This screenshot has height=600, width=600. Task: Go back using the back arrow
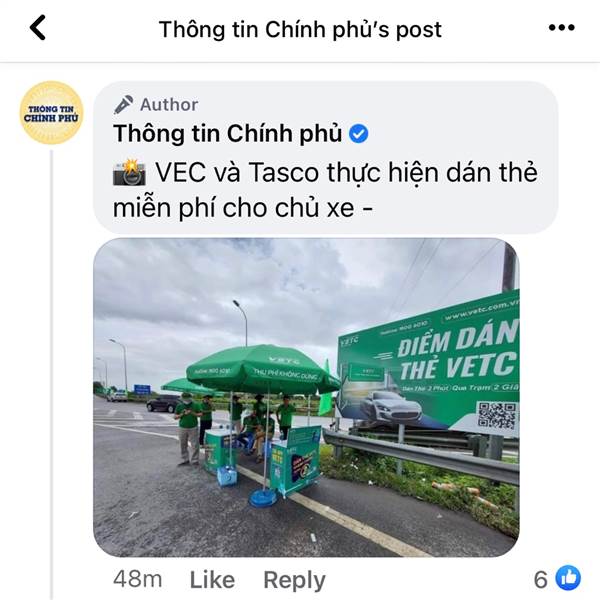(38, 28)
